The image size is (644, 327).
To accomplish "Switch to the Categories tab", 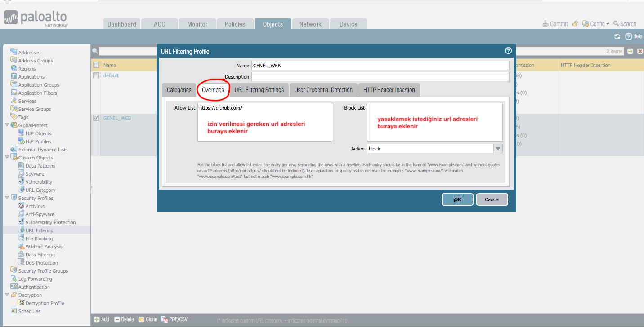I will pos(179,90).
